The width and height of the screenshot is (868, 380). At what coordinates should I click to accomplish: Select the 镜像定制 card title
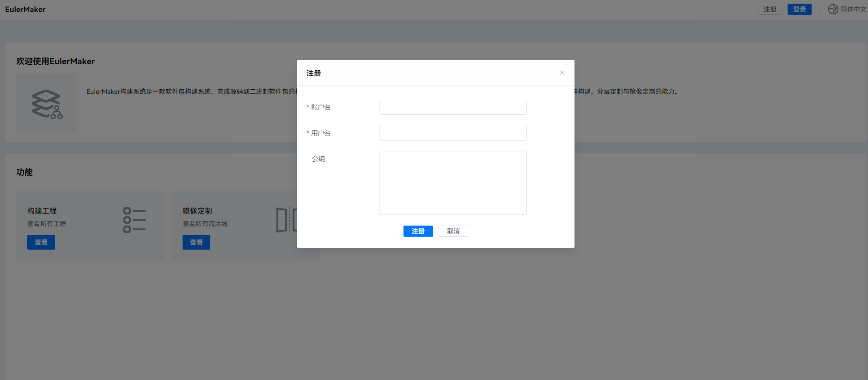point(197,211)
